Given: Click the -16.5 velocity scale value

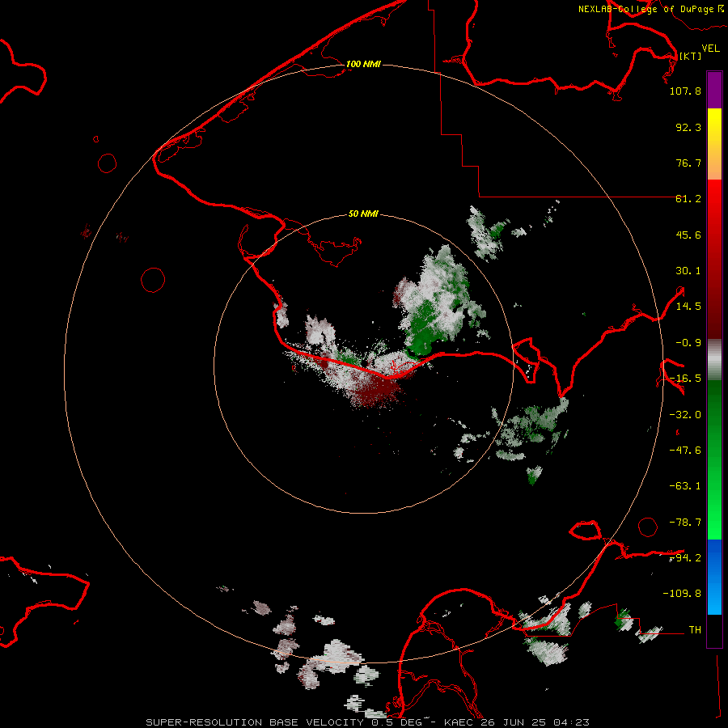Looking at the screenshot, I should (685, 379).
